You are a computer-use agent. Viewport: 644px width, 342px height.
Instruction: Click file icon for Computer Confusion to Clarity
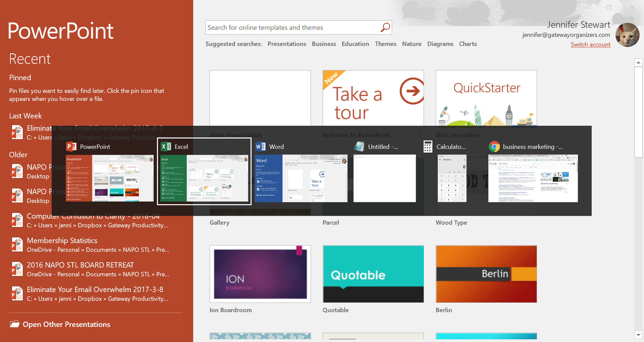pyautogui.click(x=17, y=220)
